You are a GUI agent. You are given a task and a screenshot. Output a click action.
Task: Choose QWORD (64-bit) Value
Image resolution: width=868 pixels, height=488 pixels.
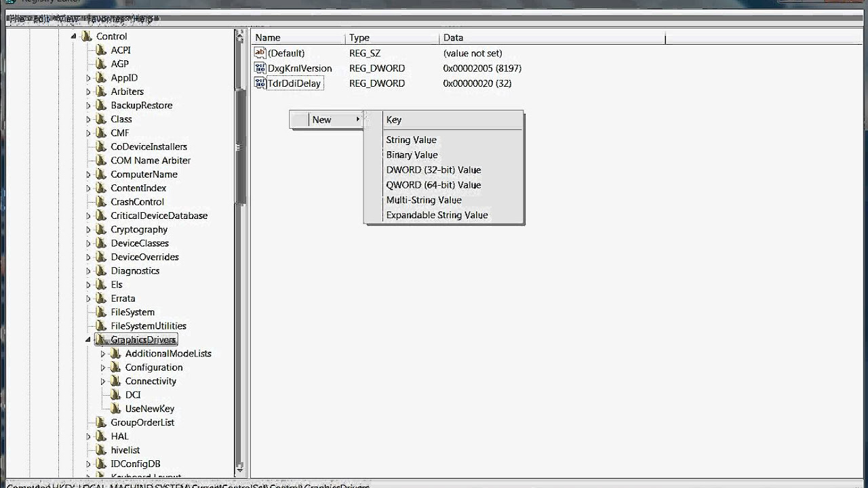coord(444,184)
